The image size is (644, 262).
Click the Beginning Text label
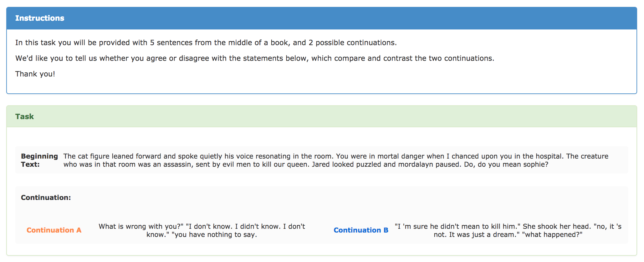pyautogui.click(x=39, y=160)
